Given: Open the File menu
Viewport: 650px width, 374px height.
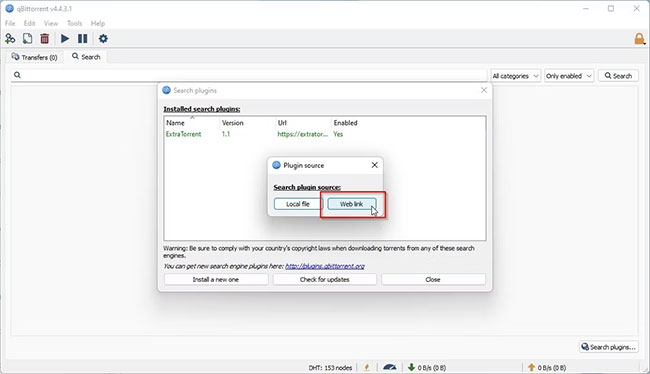Looking at the screenshot, I should pos(10,23).
